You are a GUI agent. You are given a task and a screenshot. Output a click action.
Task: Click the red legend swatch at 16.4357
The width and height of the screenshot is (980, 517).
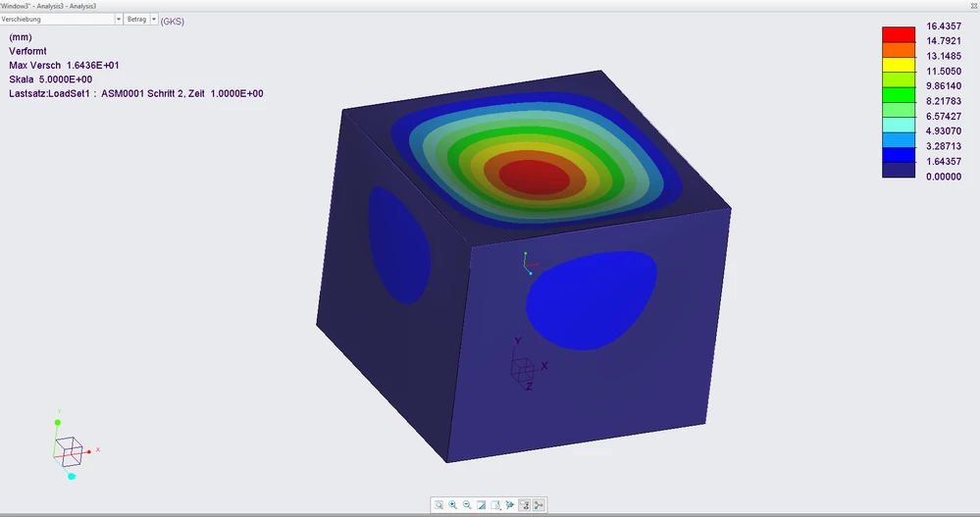[899, 34]
